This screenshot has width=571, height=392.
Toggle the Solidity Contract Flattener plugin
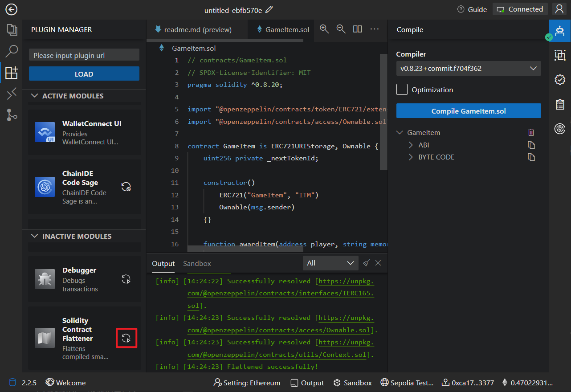[126, 338]
